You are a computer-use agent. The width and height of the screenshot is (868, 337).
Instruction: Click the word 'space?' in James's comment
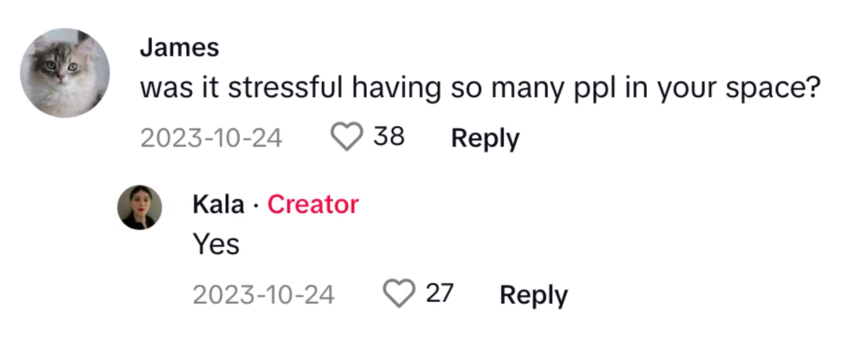(x=773, y=87)
